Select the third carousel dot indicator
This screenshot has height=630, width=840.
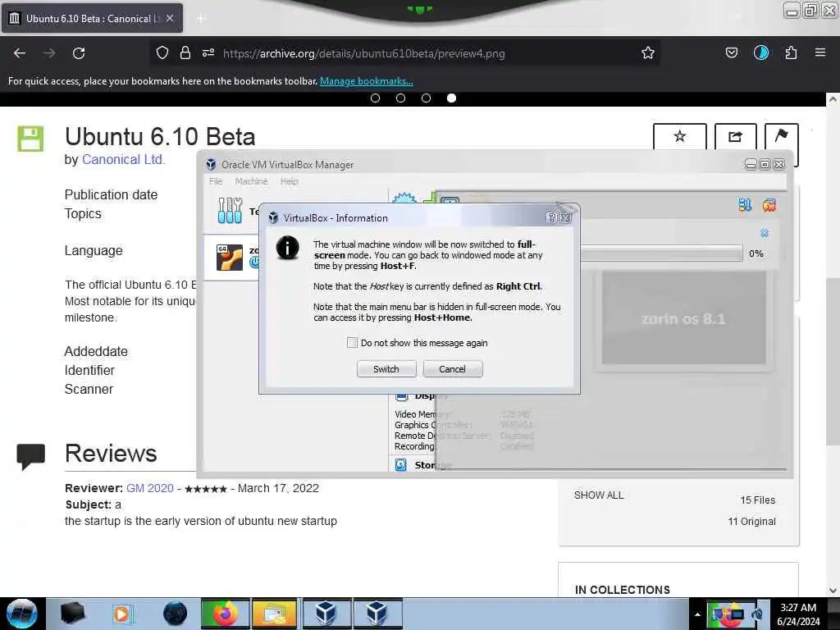tap(426, 98)
